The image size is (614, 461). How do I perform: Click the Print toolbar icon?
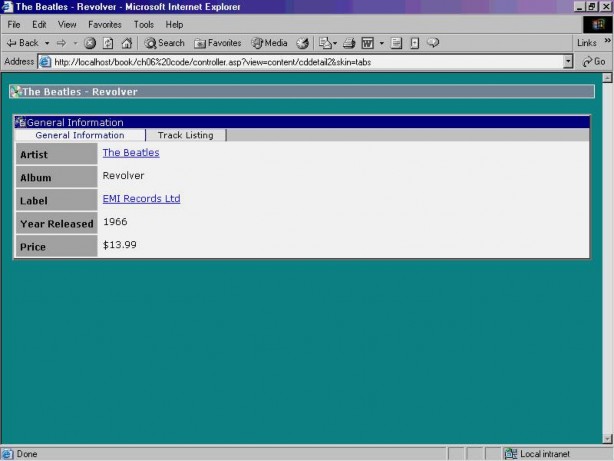[349, 43]
